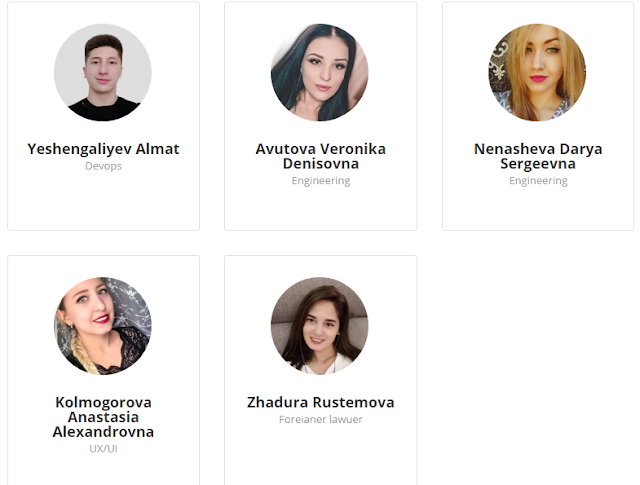
Task: Open Yeshengaliyev Almat's profile photo
Action: (103, 72)
